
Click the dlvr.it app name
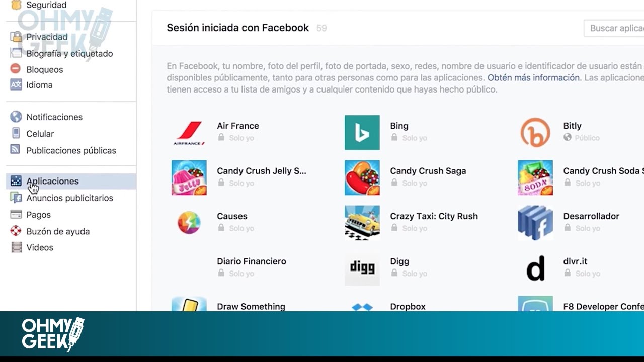tap(575, 261)
